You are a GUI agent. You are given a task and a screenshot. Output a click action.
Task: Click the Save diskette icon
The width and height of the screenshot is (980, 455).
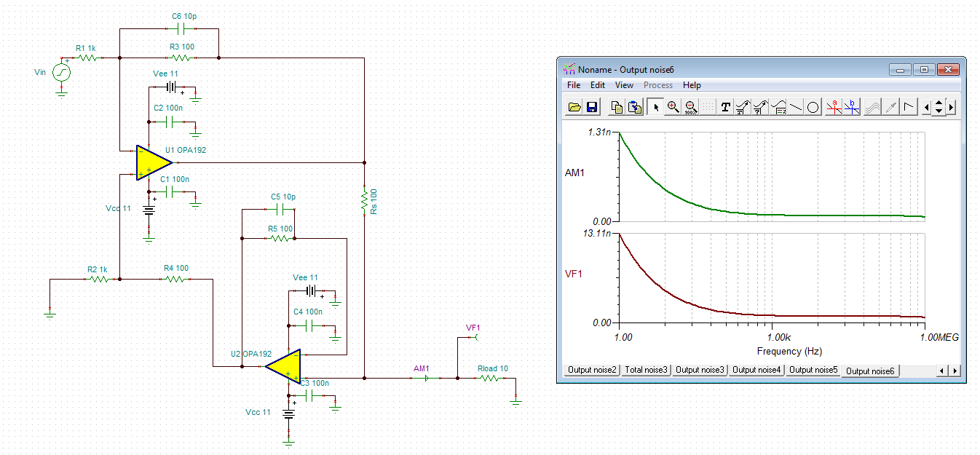coord(591,107)
